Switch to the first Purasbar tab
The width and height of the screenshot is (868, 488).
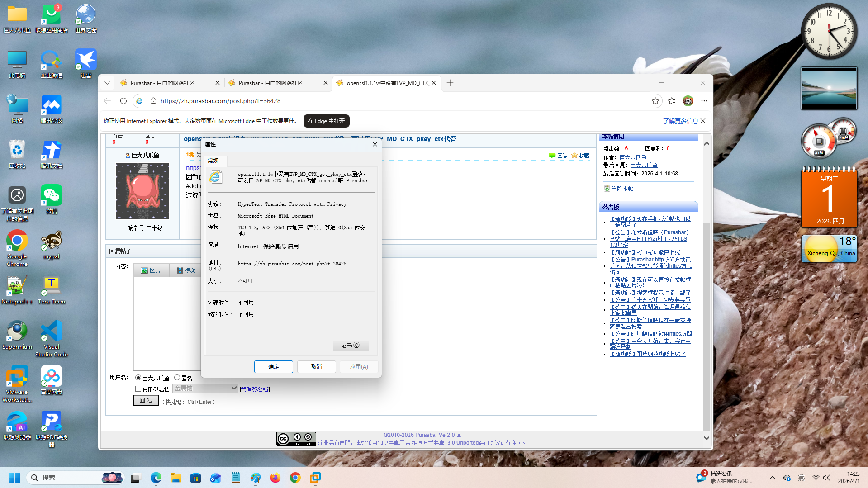163,83
